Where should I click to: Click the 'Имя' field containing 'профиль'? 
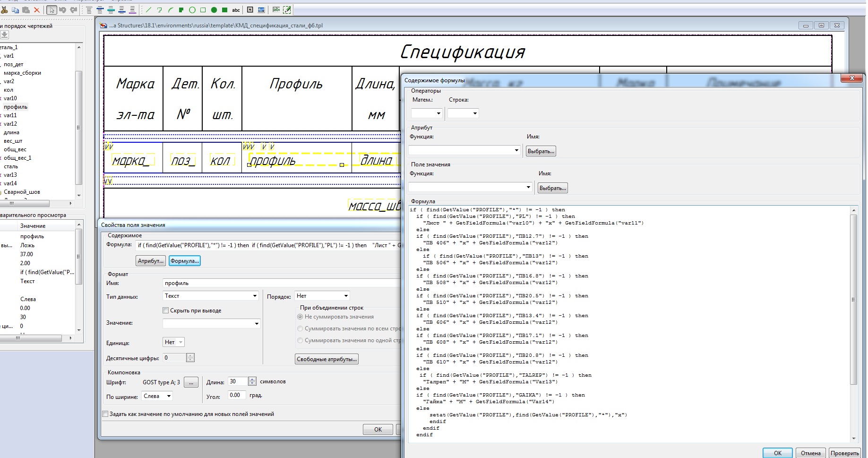point(281,283)
